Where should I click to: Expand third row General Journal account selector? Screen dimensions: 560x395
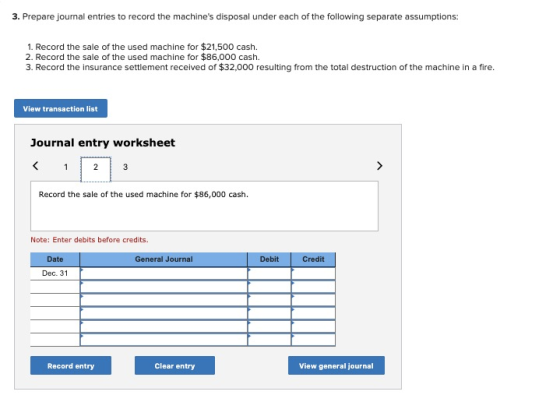tap(164, 300)
